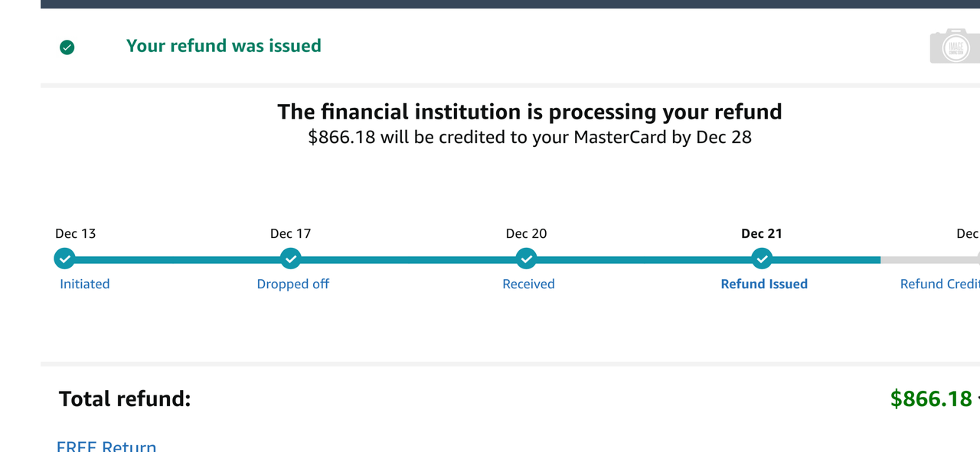Click the green $866.18 total amount
The width and height of the screenshot is (980, 452).
(x=931, y=398)
